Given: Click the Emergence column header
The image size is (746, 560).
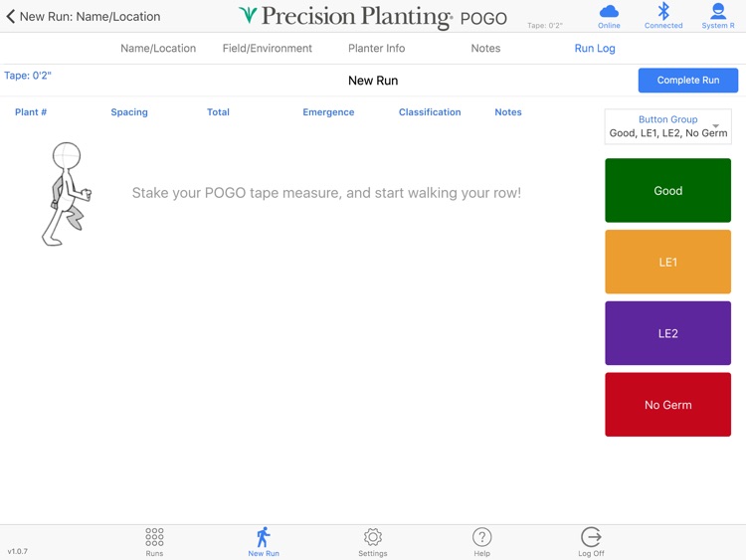Looking at the screenshot, I should tap(328, 112).
